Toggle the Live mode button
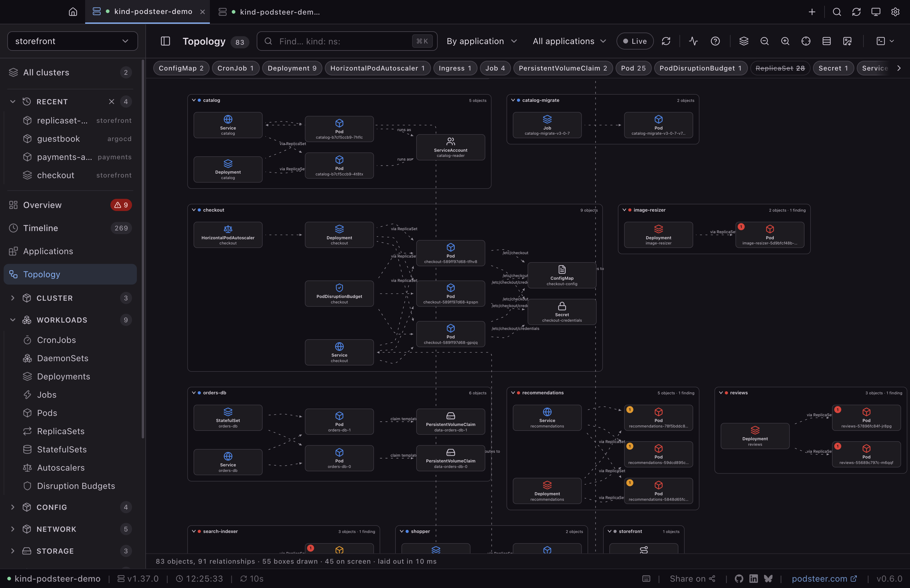 point(635,41)
